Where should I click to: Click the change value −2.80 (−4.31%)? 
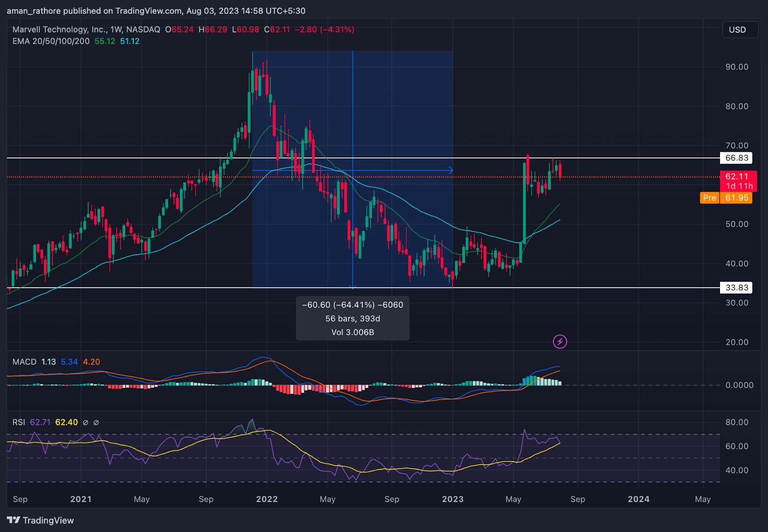[324, 29]
